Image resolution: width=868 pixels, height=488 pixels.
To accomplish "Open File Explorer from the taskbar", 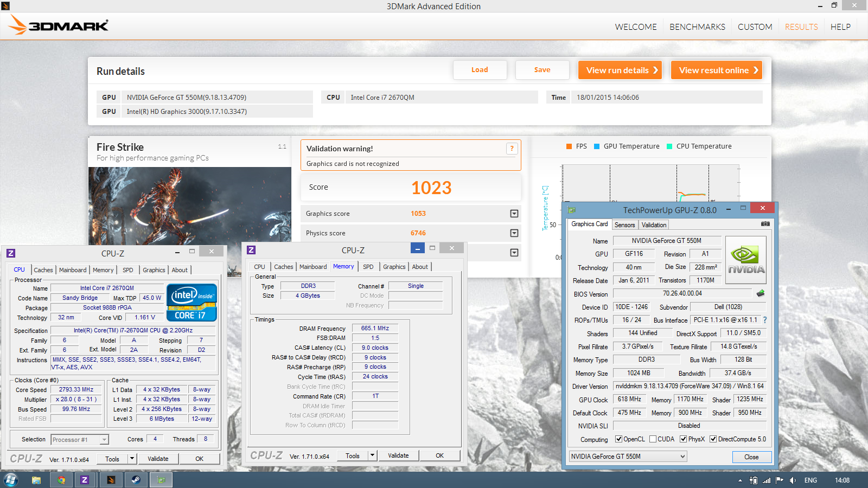I will click(36, 480).
